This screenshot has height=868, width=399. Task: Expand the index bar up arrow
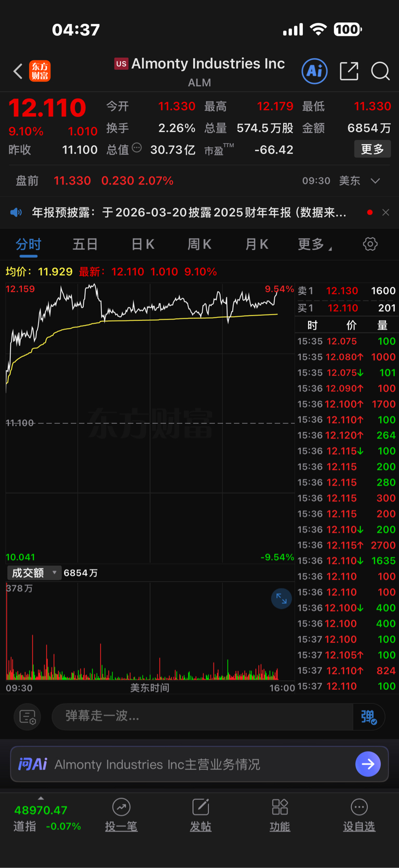coord(41,798)
